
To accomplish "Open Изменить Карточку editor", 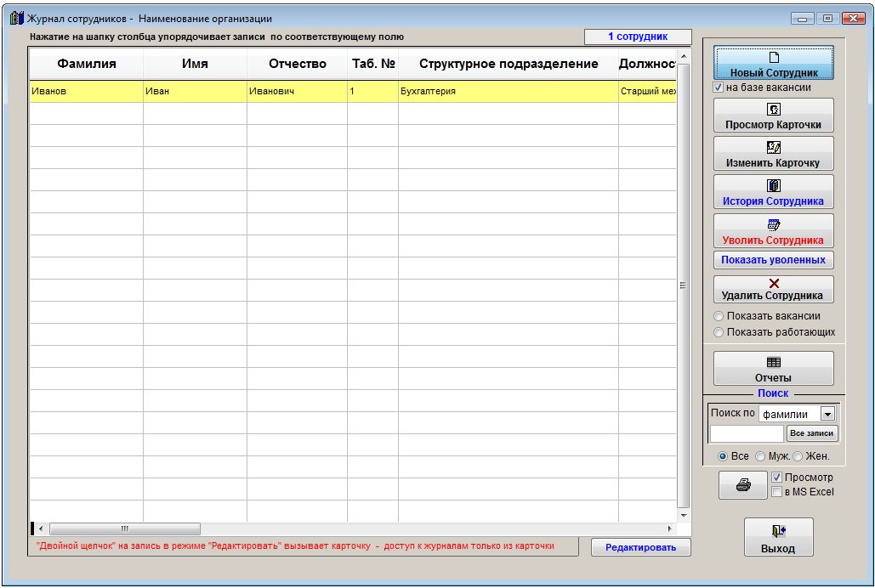I will [773, 154].
